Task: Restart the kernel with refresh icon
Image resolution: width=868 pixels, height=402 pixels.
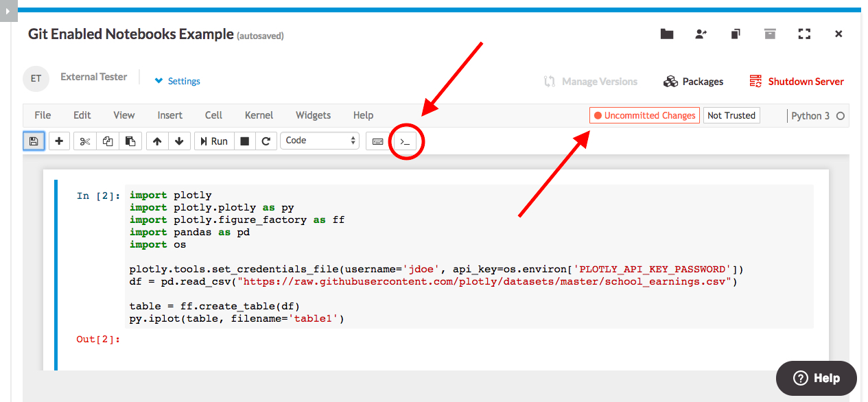Action: coord(266,141)
